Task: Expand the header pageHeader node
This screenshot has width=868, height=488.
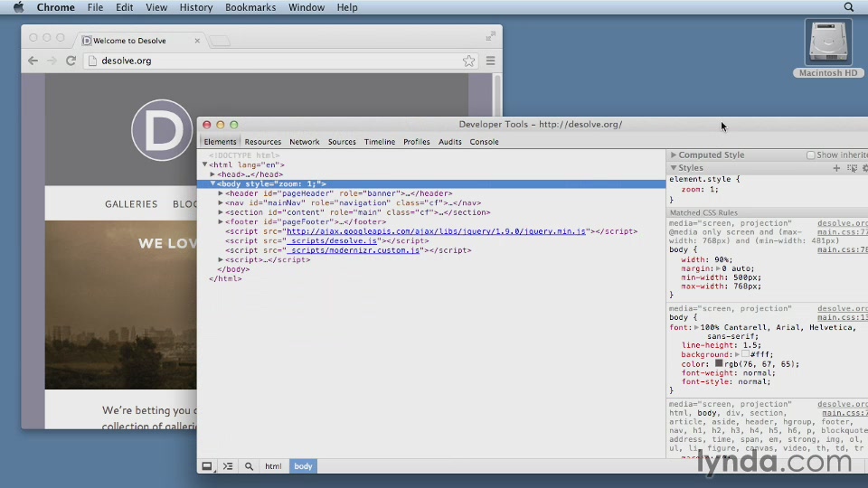Action: point(221,193)
